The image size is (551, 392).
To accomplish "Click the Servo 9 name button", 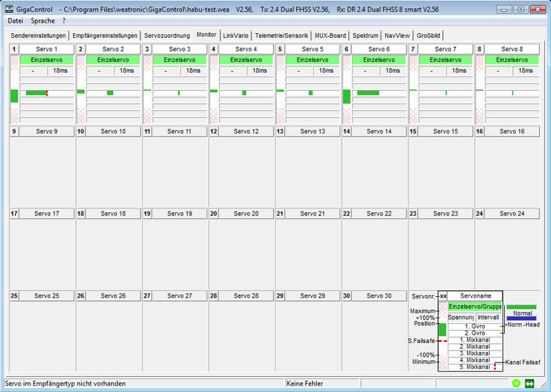I will click(x=46, y=131).
